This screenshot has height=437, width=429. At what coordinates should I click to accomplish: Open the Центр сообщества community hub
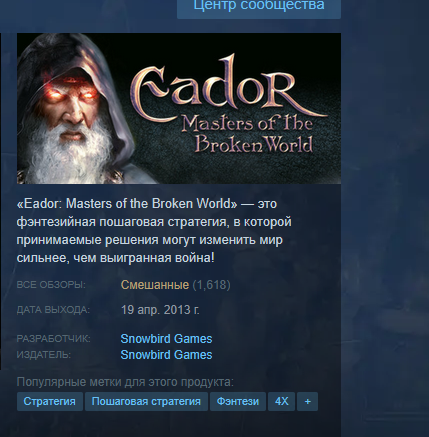pos(259,7)
